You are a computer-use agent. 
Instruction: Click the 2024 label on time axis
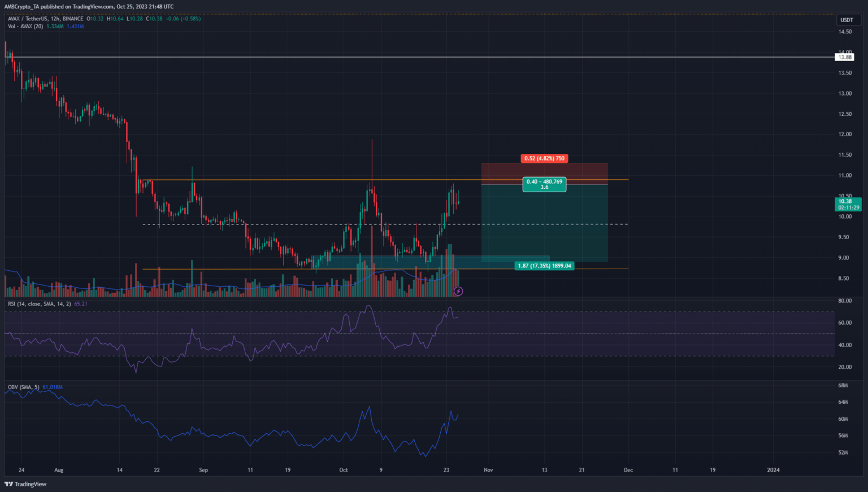point(773,470)
